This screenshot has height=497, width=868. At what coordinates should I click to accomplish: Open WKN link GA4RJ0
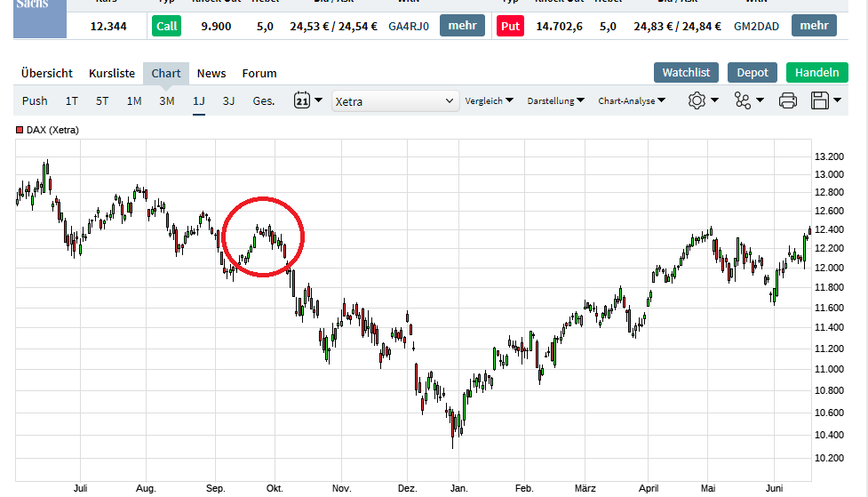[409, 26]
